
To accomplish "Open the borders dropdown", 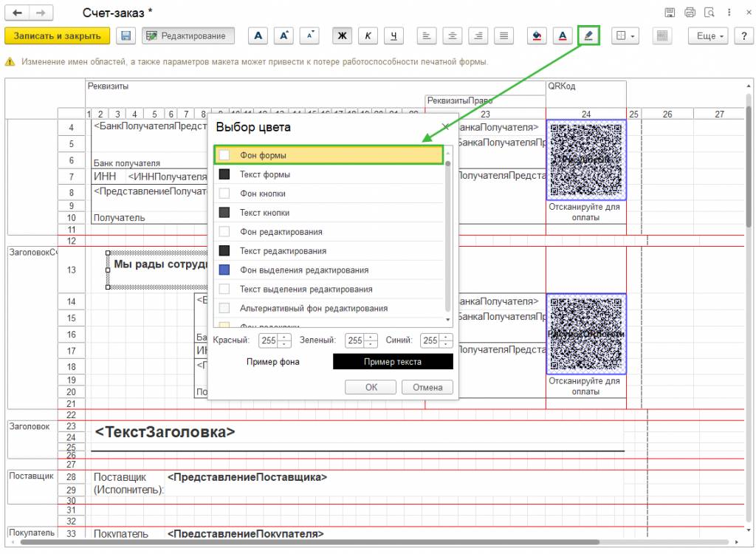I will 625,35.
